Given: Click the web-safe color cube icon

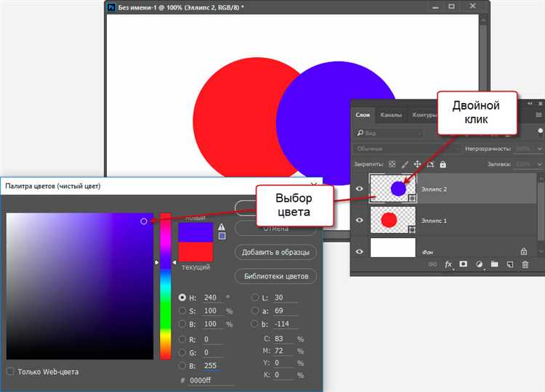Looking at the screenshot, I should click(222, 236).
